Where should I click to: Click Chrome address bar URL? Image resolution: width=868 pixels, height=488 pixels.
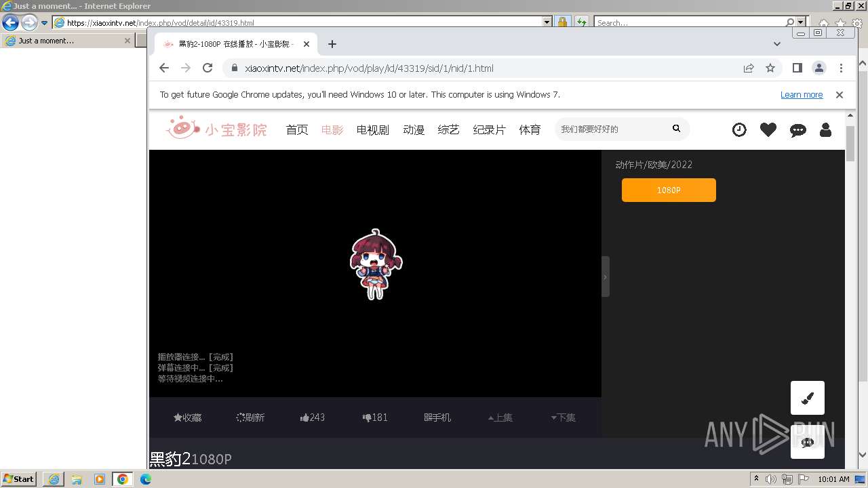(x=369, y=68)
